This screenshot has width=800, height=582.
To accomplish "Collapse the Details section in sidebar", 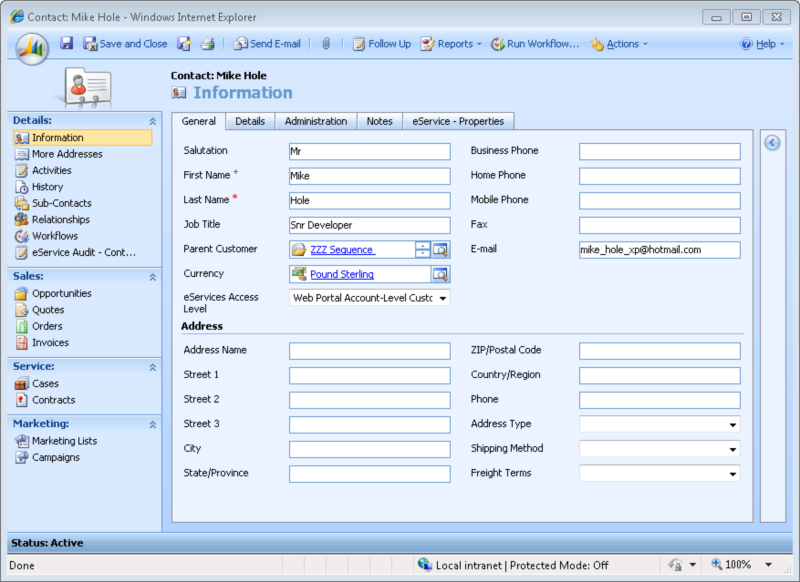I will click(152, 121).
